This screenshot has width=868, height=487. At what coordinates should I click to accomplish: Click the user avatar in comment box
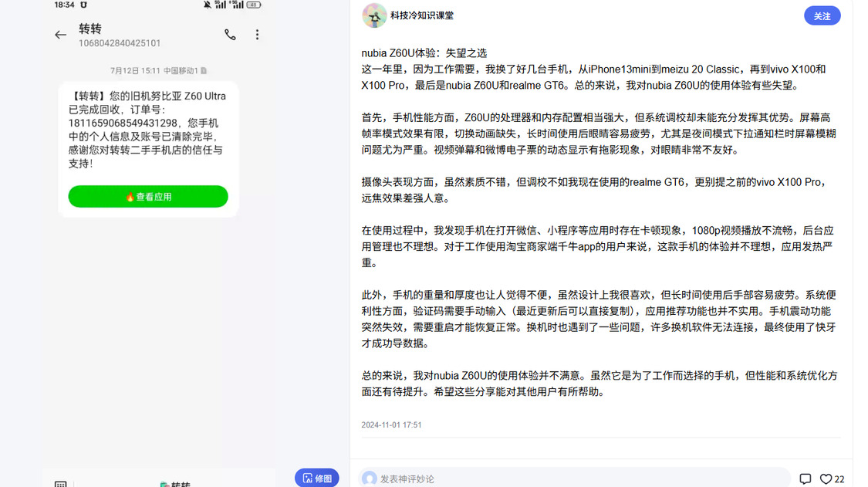pos(370,479)
